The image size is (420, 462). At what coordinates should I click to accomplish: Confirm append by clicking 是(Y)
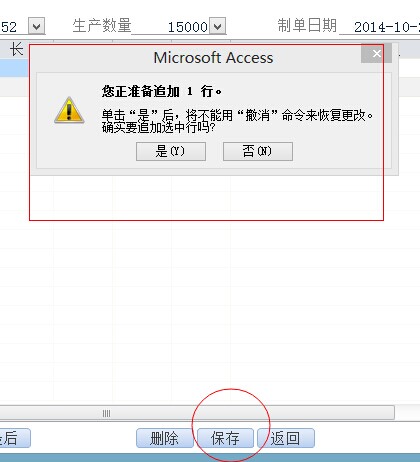click(171, 151)
